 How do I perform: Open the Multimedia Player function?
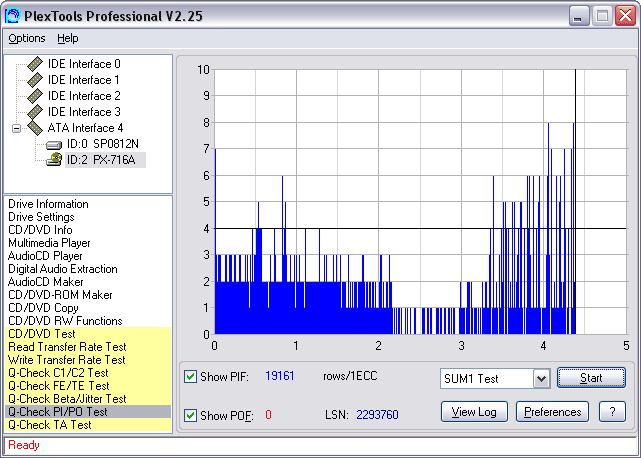click(x=49, y=243)
